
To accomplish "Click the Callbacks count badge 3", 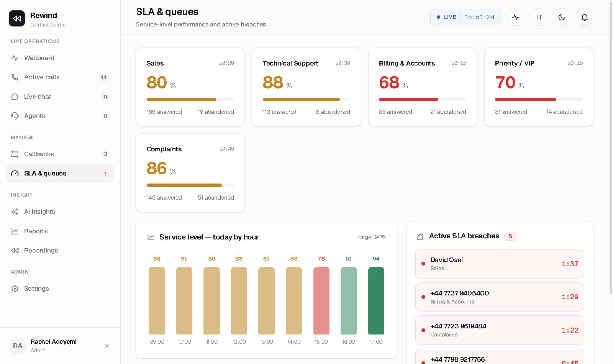I will point(105,154).
